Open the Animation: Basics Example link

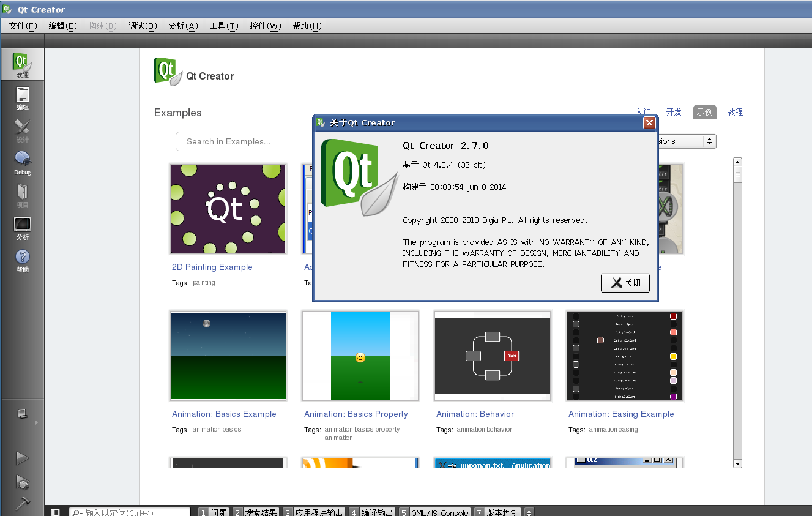click(x=224, y=414)
